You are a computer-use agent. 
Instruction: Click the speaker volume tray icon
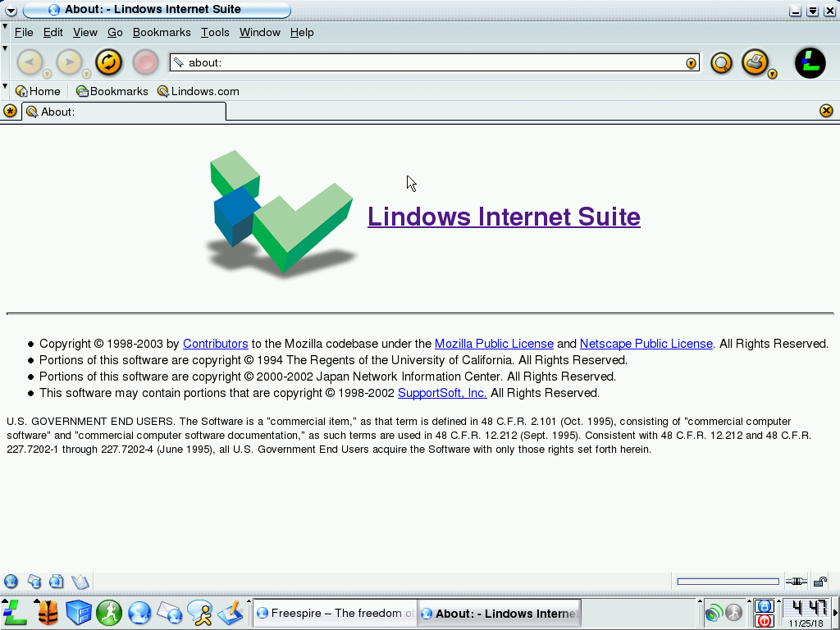click(714, 612)
